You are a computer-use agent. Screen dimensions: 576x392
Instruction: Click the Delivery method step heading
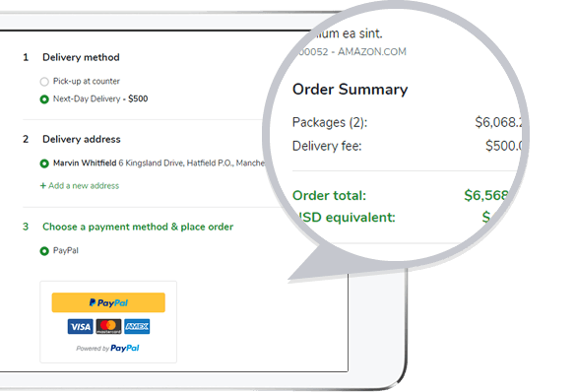[81, 57]
